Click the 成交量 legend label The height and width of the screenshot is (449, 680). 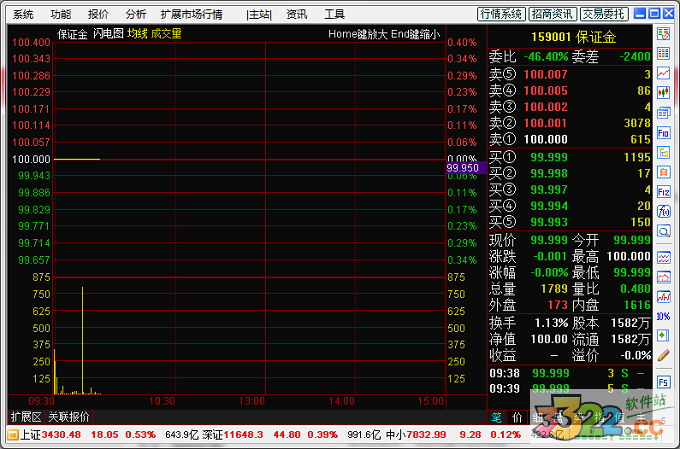pos(166,34)
